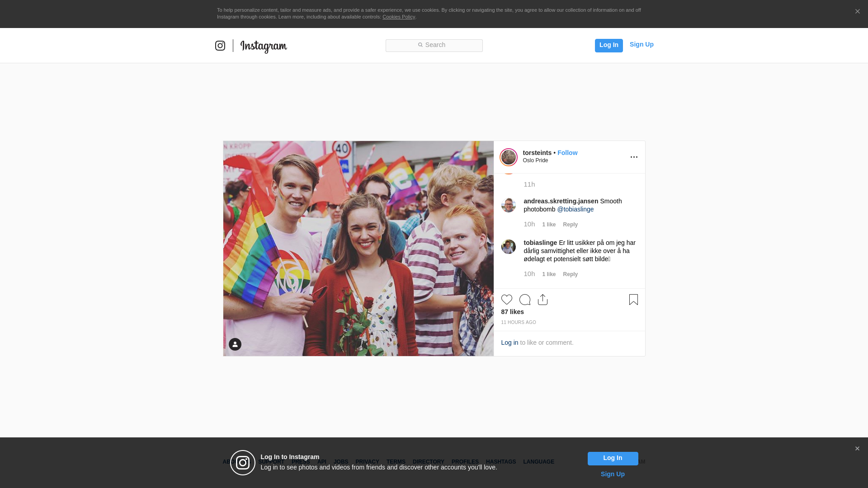Close the Log In to Instagram banner
This screenshot has width=868, height=488.
pos(857,449)
